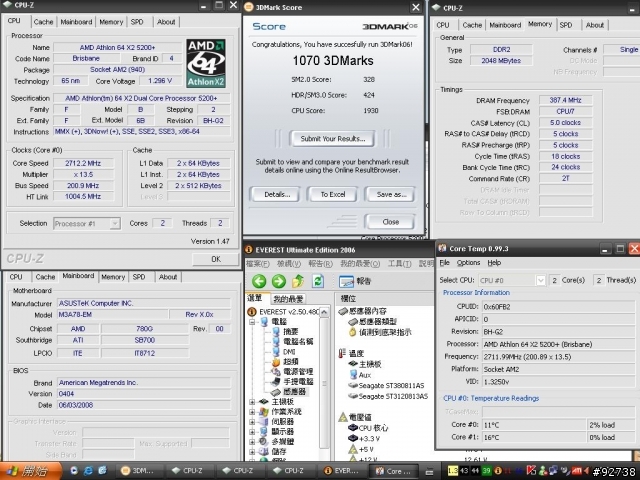Click the To Excel button
This screenshot has width=640, height=480.
click(x=333, y=194)
